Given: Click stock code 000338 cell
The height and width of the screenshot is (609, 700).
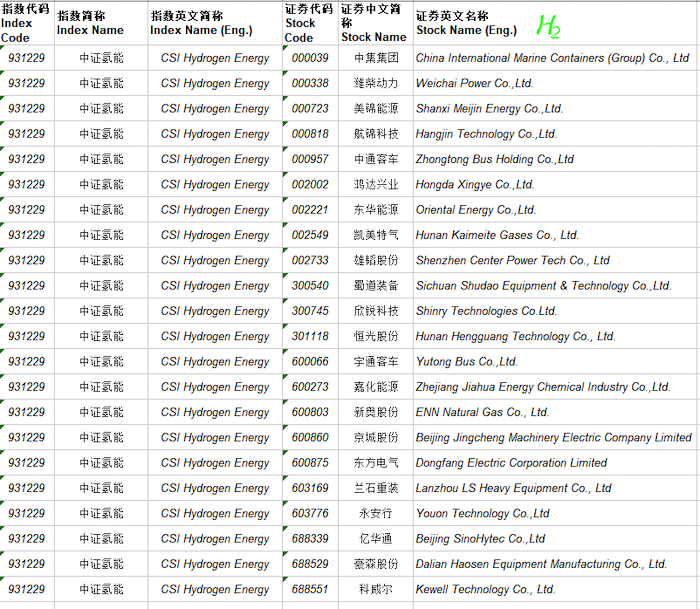Looking at the screenshot, I should tap(310, 83).
